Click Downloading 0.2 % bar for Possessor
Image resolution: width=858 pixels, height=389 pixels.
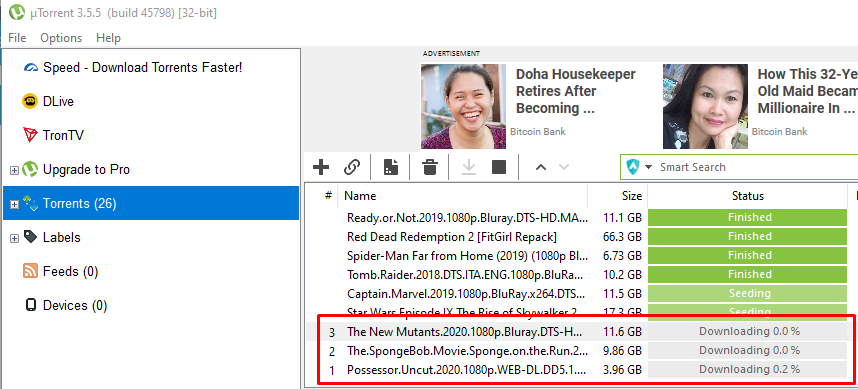(747, 369)
